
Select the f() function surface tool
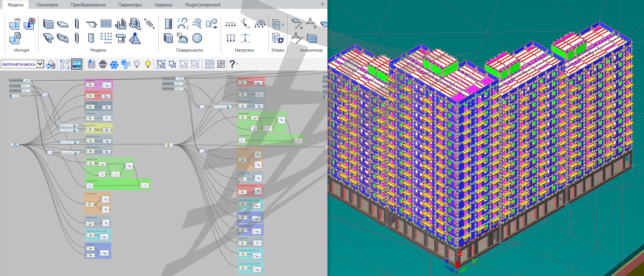pos(182,38)
